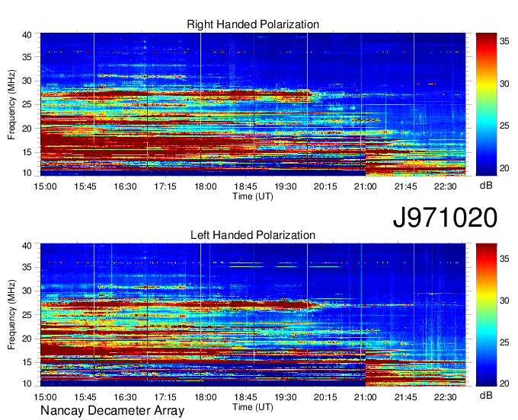
Task: Click the 25 label on Left Handed colorbar
Action: [x=504, y=342]
